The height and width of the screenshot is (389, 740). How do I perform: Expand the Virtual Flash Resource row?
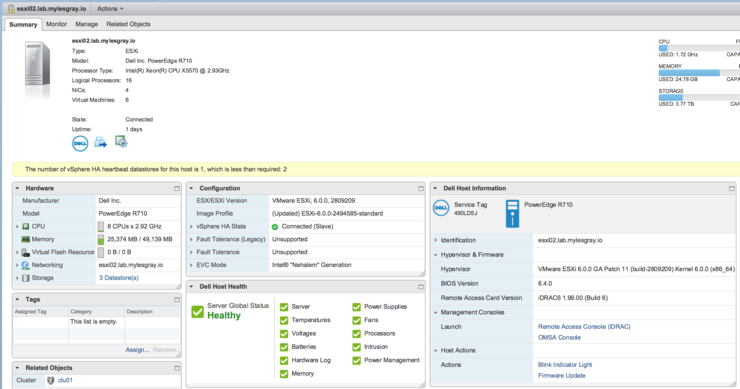(x=17, y=253)
